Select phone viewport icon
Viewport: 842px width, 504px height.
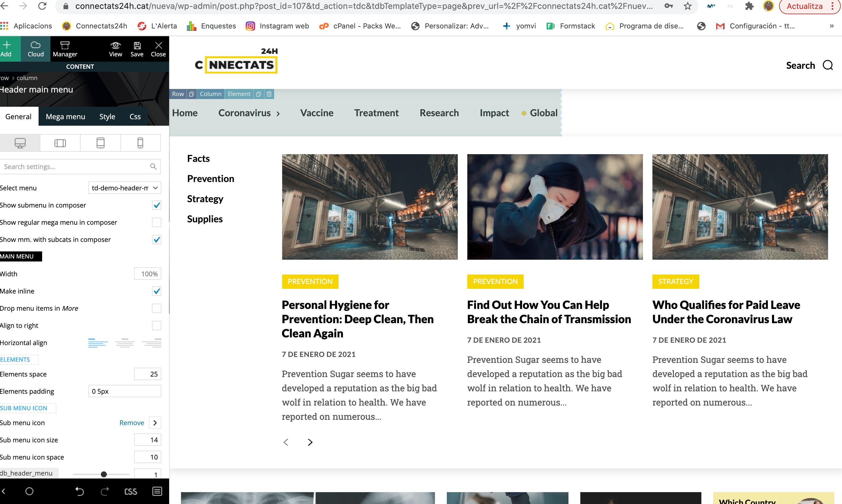click(x=140, y=143)
